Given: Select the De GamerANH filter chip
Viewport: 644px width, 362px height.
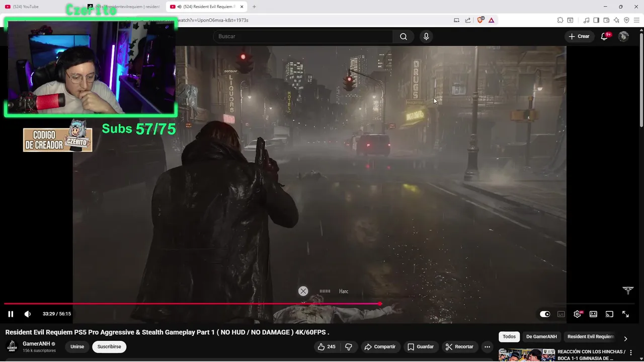Looking at the screenshot, I should (541, 336).
